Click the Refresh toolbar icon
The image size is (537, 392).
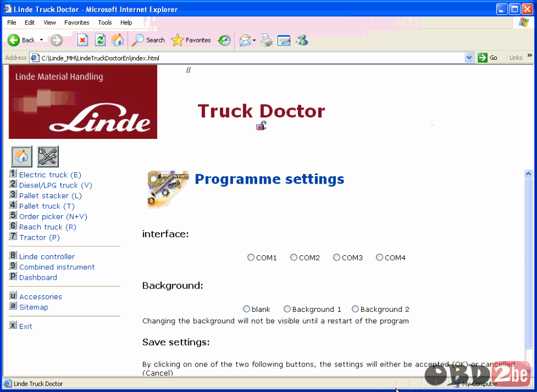click(x=100, y=40)
